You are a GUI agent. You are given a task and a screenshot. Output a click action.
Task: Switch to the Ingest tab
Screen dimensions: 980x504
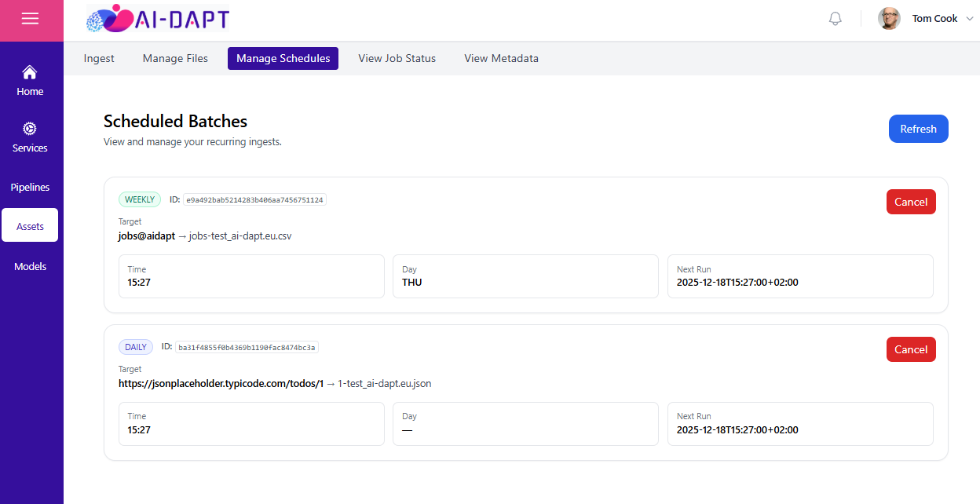pos(99,59)
